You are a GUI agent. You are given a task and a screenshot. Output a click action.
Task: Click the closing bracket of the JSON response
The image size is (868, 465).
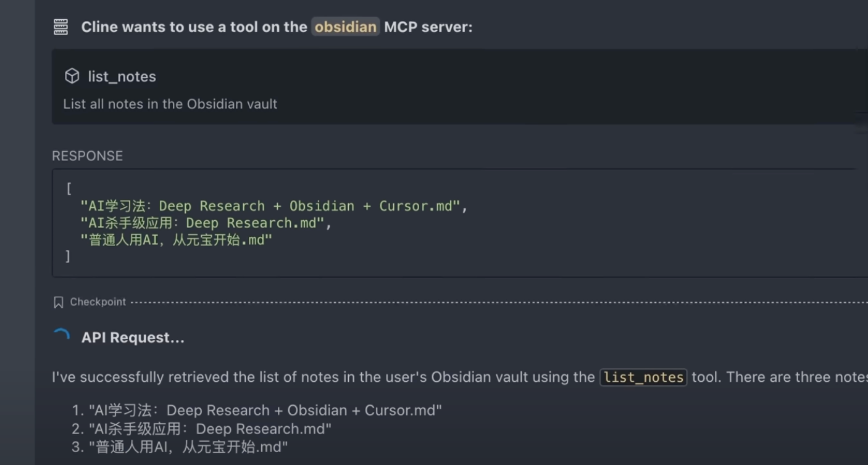coord(68,256)
